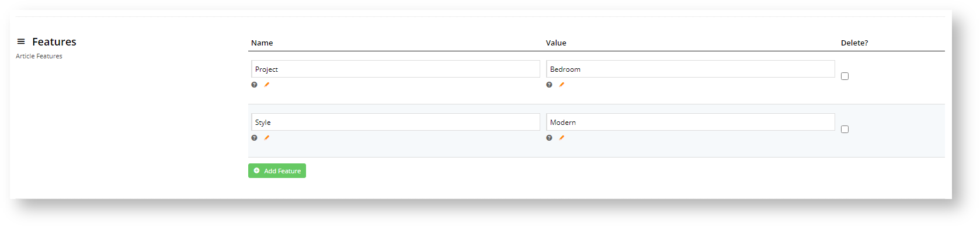Click pencil edit icon under Modern field

point(562,138)
